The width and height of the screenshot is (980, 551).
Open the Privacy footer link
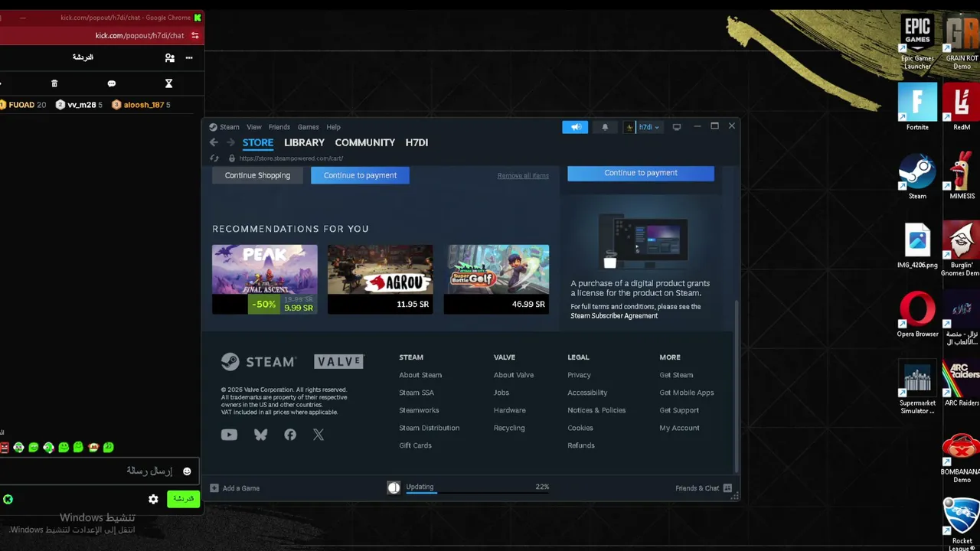click(x=579, y=375)
